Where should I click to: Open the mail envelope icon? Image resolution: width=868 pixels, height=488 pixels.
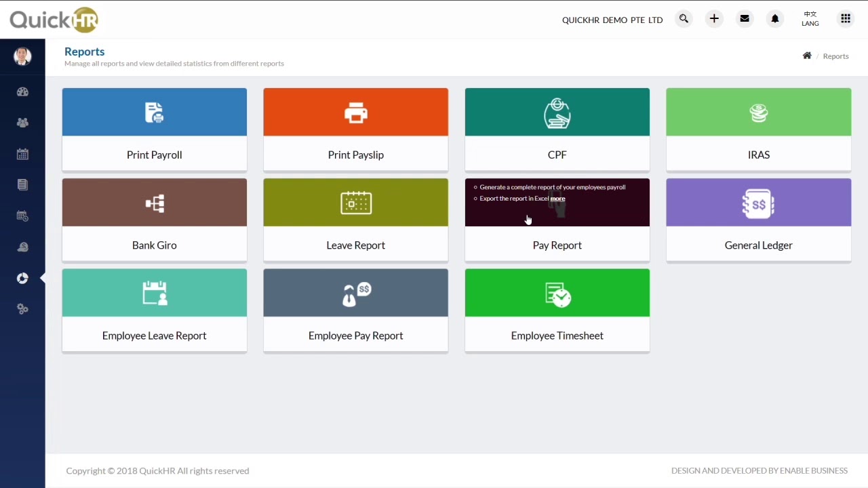(x=745, y=19)
